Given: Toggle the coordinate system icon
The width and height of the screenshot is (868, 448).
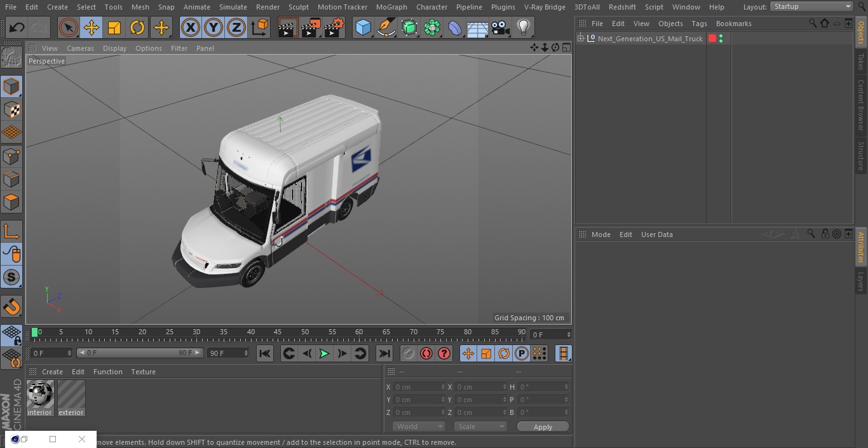Looking at the screenshot, I should pyautogui.click(x=260, y=27).
